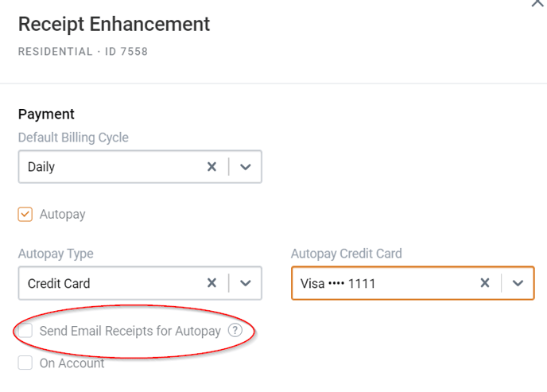The image size is (547, 392).
Task: Enable Send Email Receipts for Autopay
Action: (x=25, y=330)
